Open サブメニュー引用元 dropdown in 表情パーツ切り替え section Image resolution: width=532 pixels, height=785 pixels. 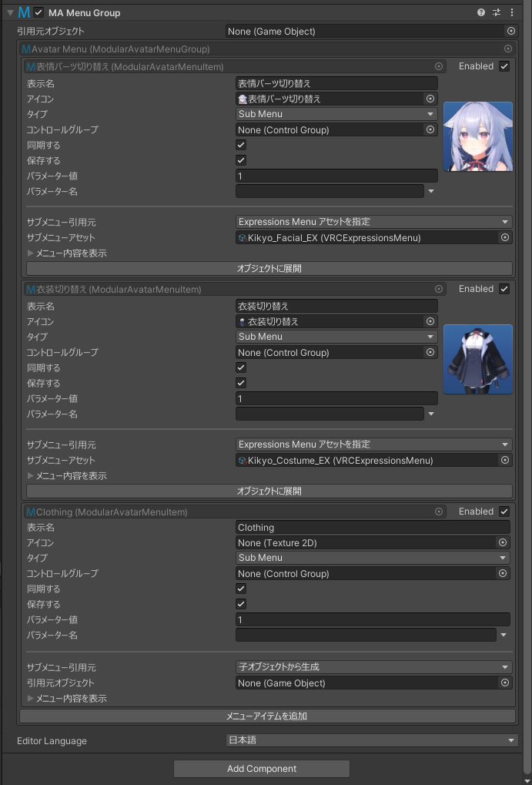374,222
